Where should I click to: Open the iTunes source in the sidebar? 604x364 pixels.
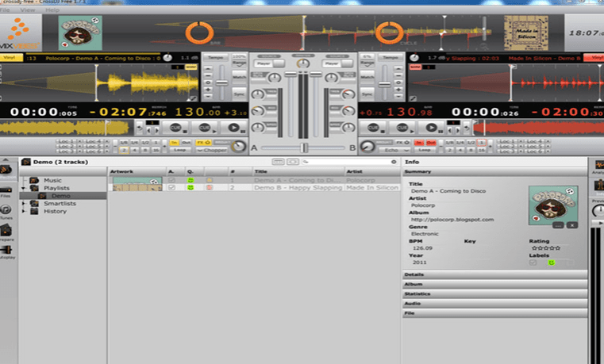pos(6,211)
